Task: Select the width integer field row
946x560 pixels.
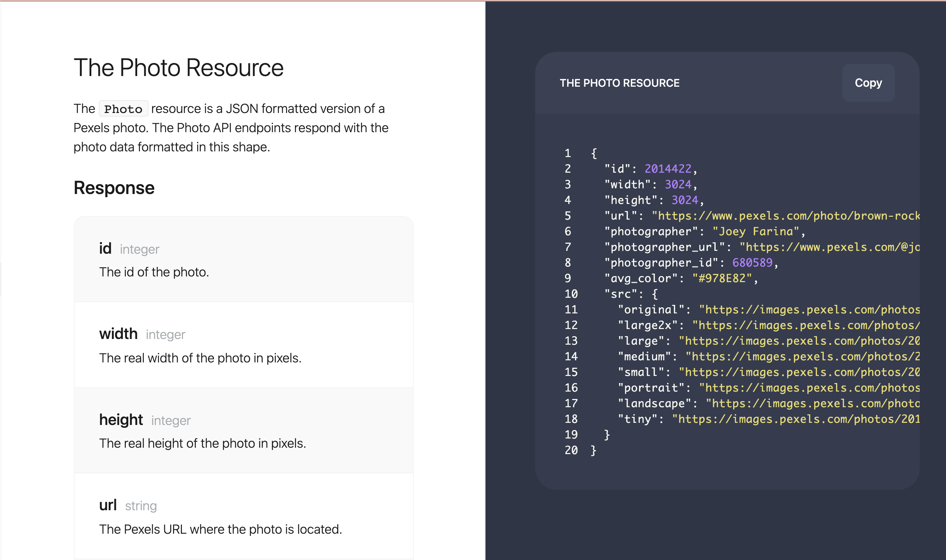Action: click(x=244, y=345)
